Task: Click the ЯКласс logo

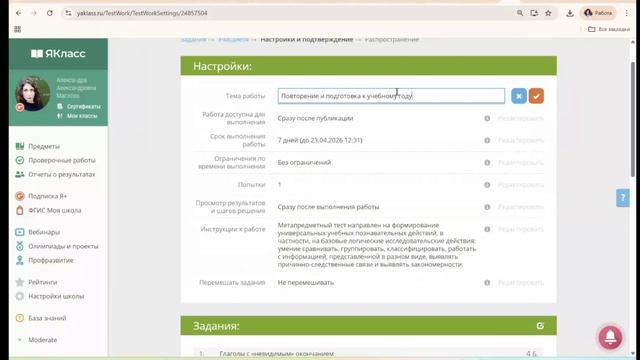Action: tap(58, 53)
